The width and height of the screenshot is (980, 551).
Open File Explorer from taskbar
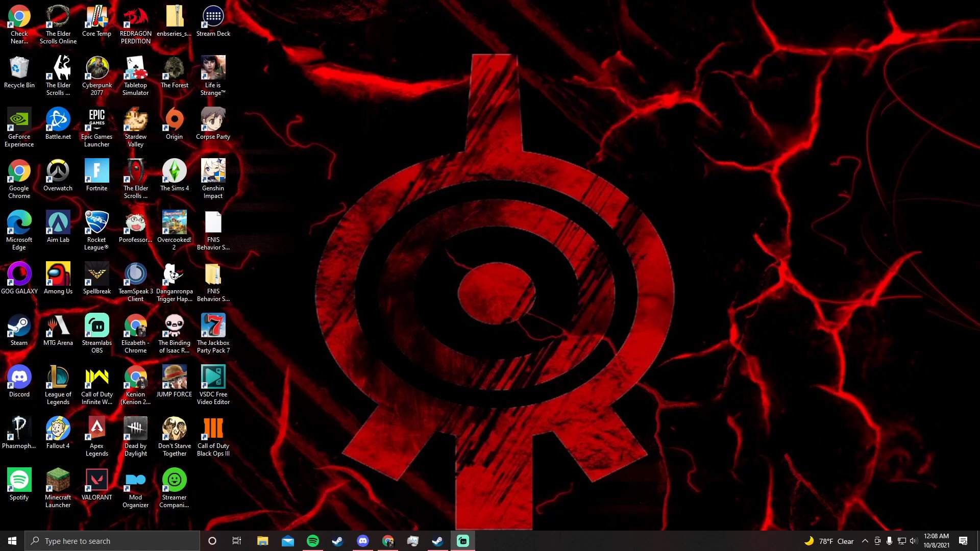click(x=263, y=541)
